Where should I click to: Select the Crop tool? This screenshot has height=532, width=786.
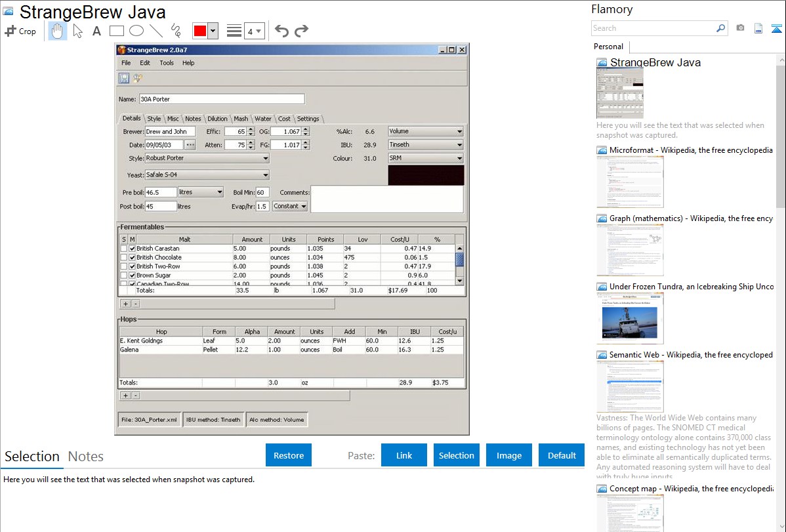coord(20,31)
